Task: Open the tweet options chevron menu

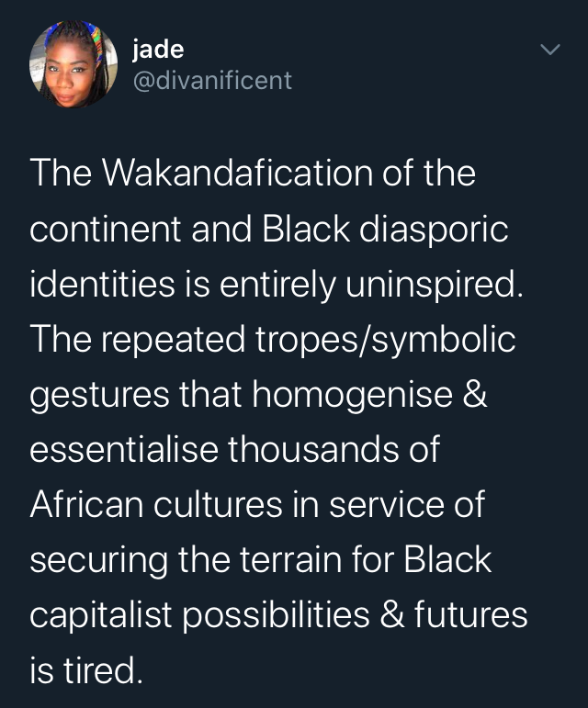Action: coord(550,50)
